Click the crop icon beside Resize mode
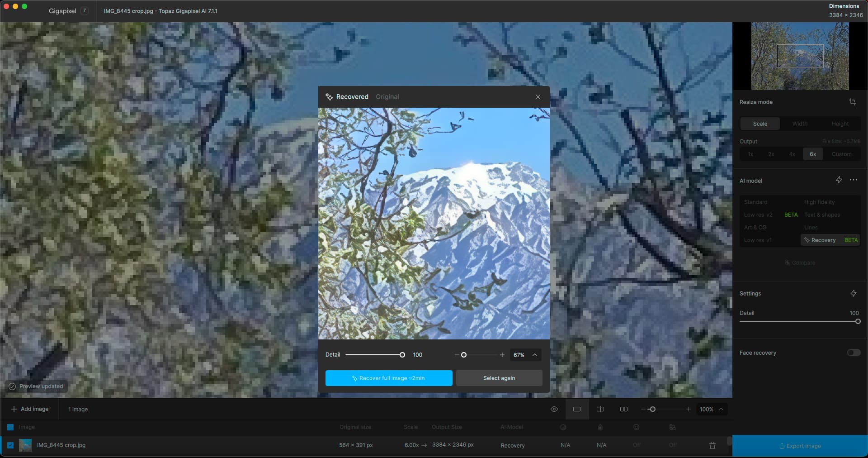 click(x=852, y=102)
